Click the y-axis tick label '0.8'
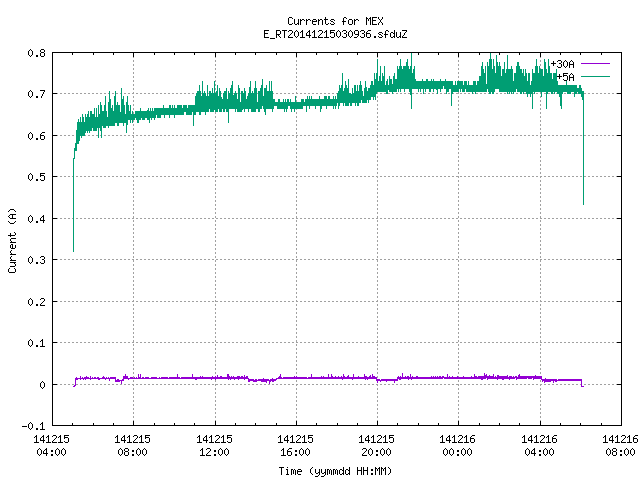 (36, 53)
